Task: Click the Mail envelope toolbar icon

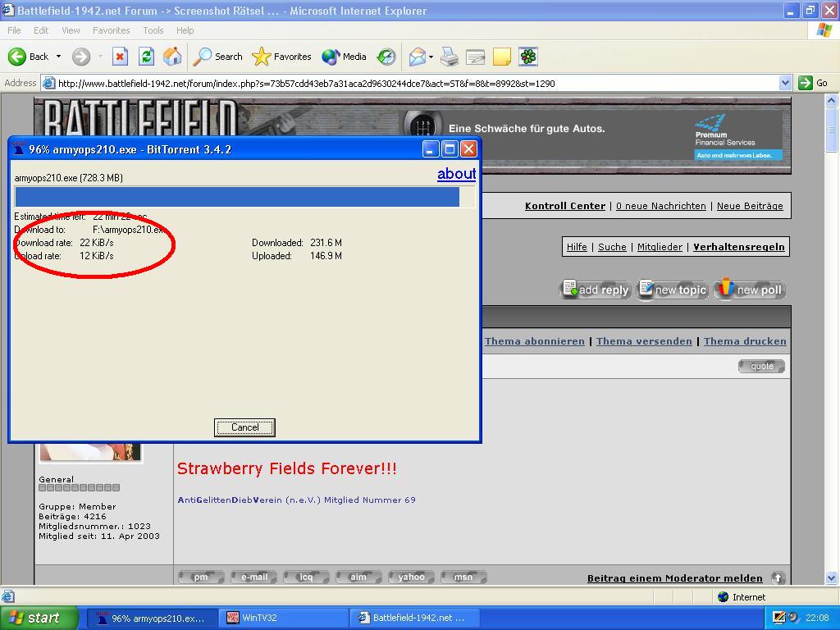Action: (x=417, y=57)
